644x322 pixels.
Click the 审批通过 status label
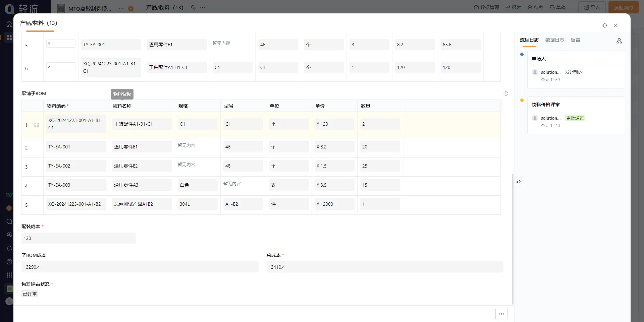575,118
